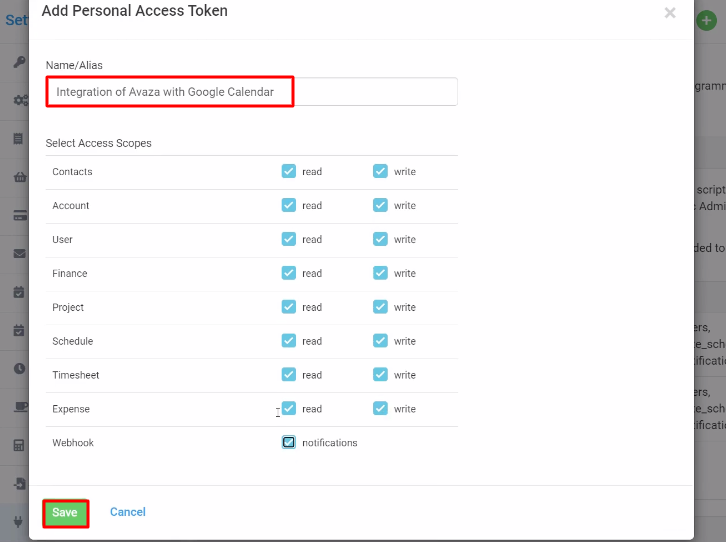Viewport: 726px width, 542px height.
Task: Click the 'Webhook' scope label
Action: (x=73, y=443)
